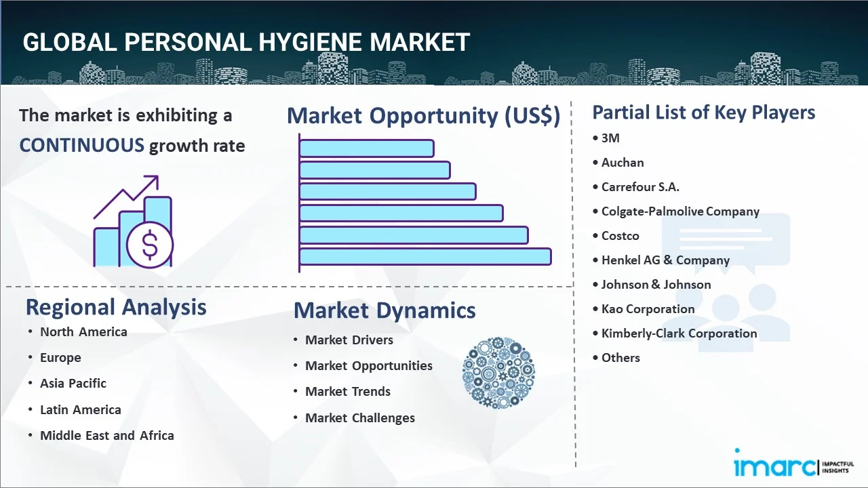This screenshot has height=488, width=868.
Task: Select the Europe regional bullet
Action: click(x=60, y=358)
